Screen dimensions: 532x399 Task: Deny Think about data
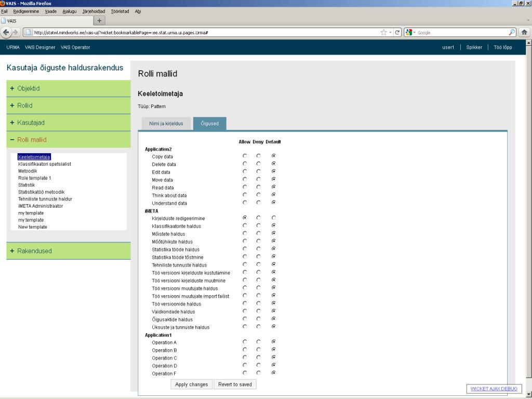click(x=259, y=195)
